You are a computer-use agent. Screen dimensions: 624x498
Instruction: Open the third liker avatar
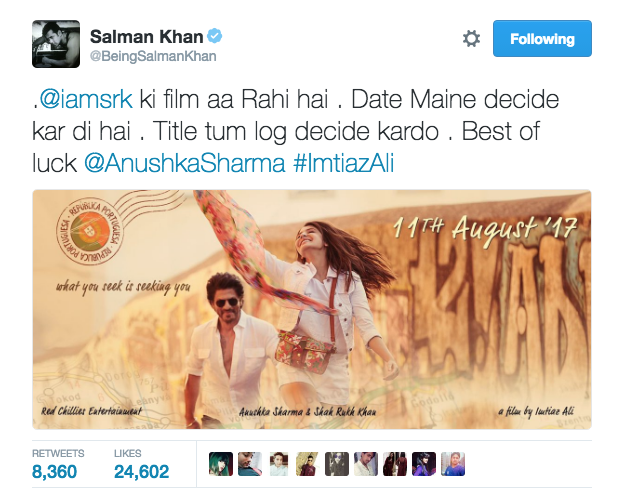(x=279, y=464)
